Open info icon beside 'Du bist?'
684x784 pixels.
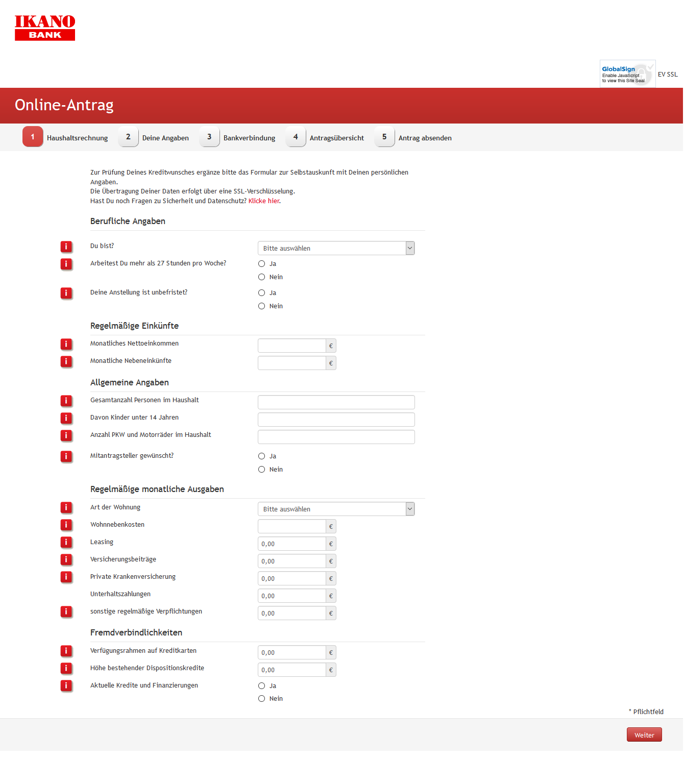tap(66, 247)
